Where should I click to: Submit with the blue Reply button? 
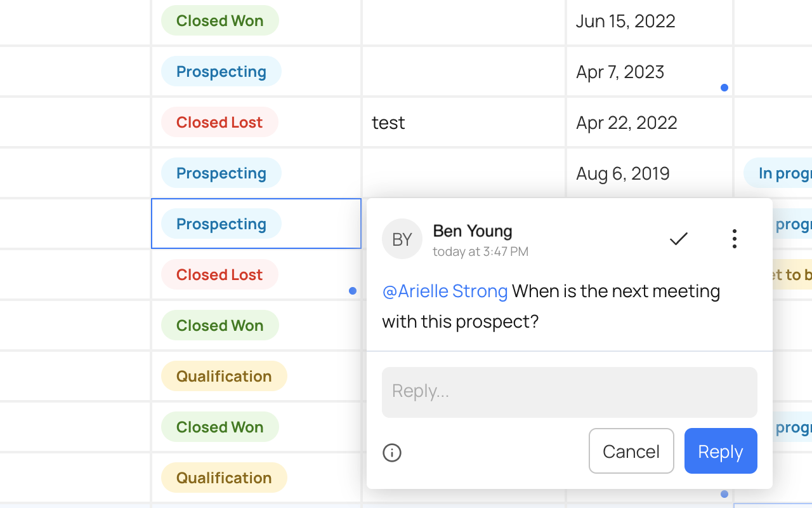pos(721,451)
